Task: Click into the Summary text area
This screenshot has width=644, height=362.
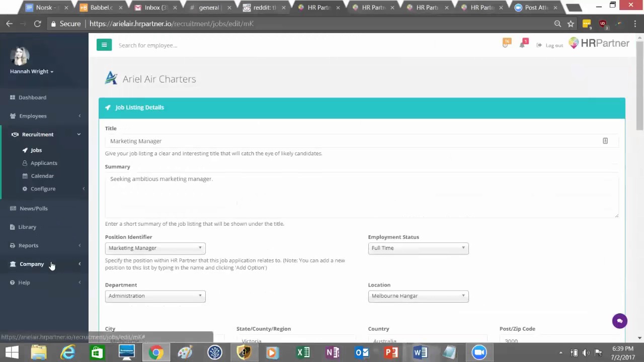Action: pos(362,195)
